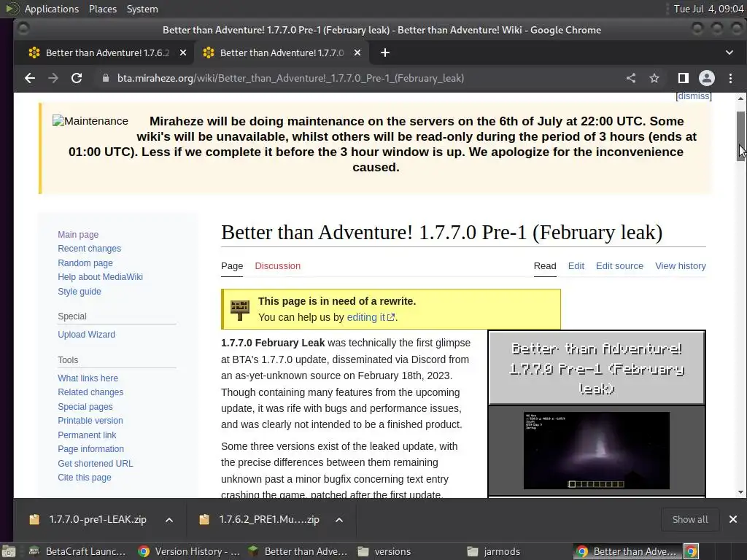Click Cite this page
The width and height of the screenshot is (747, 560).
pos(85,477)
